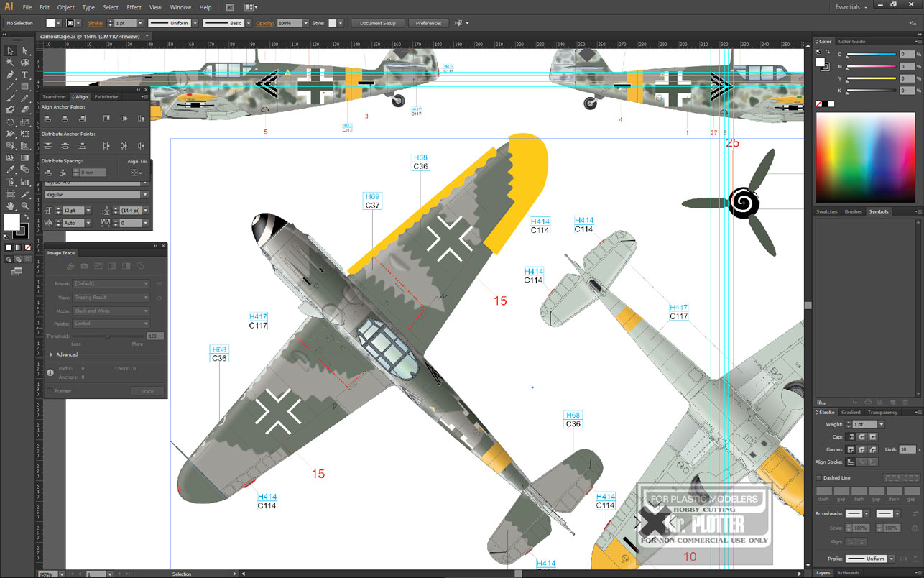This screenshot has width=924, height=578.
Task: Switch to the Pathfinder tab
Action: point(106,97)
